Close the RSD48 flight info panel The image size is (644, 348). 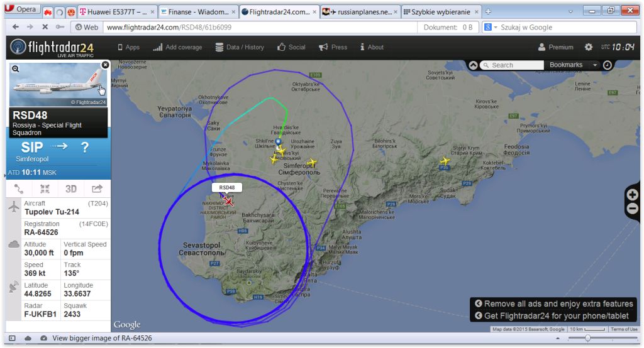point(105,65)
